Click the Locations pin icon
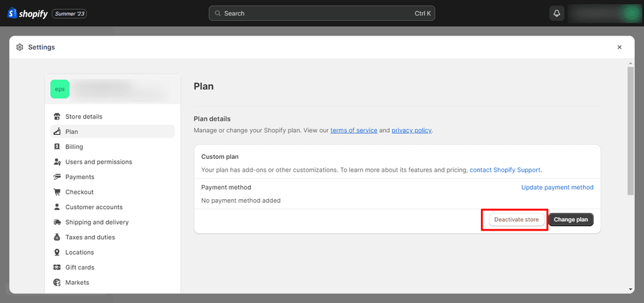Viewport: 644px width, 303px height. pyautogui.click(x=58, y=253)
